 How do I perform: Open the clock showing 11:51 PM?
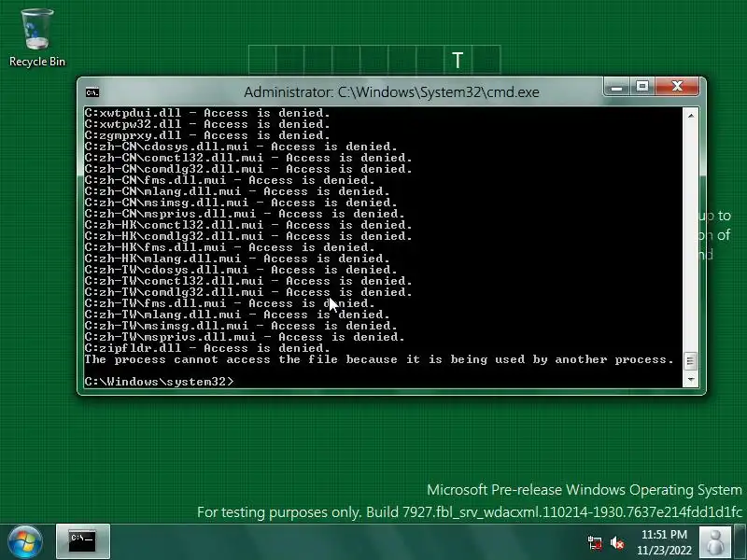point(664,542)
